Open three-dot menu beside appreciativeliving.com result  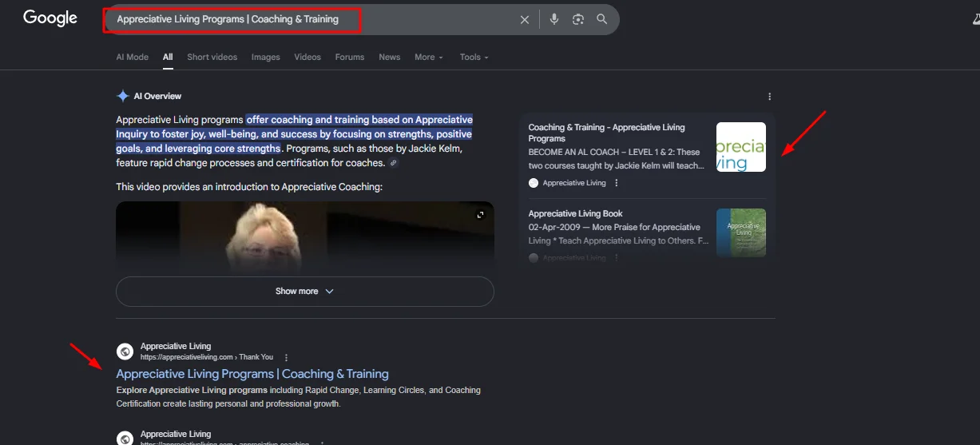pos(287,357)
